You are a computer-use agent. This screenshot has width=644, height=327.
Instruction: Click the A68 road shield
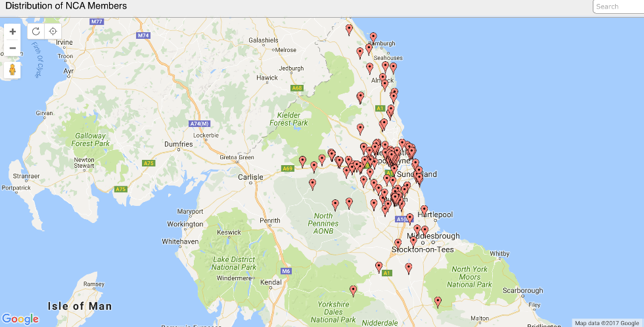pos(297,88)
